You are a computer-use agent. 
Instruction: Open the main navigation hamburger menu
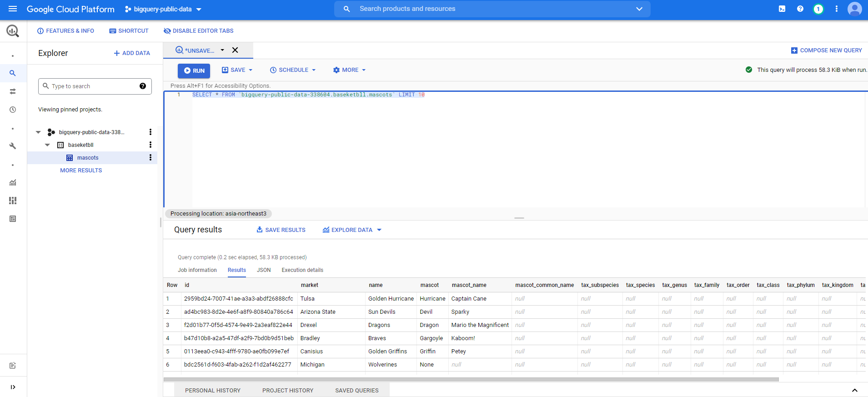(x=13, y=9)
